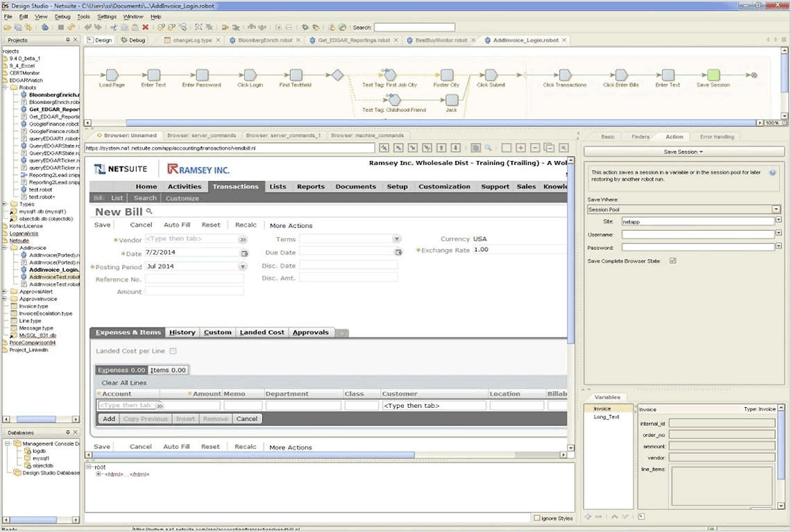Click the scissors cut icon in toolbar

pos(114,27)
